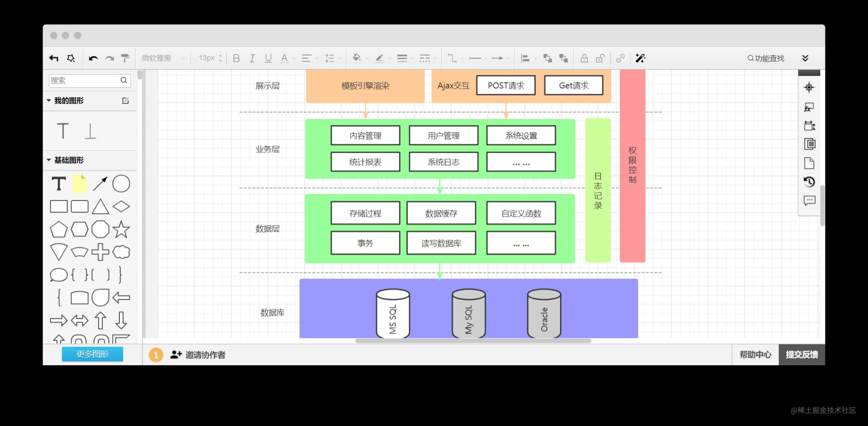
Task: Click the edit icon beside 我的图形
Action: [x=125, y=101]
